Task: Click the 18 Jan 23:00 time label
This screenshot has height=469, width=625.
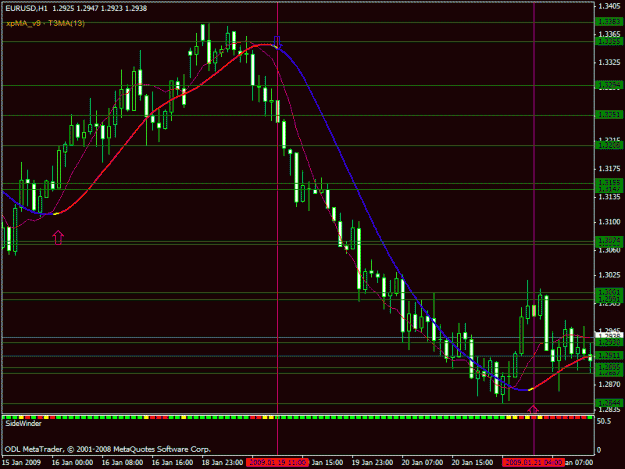Action: [222, 463]
